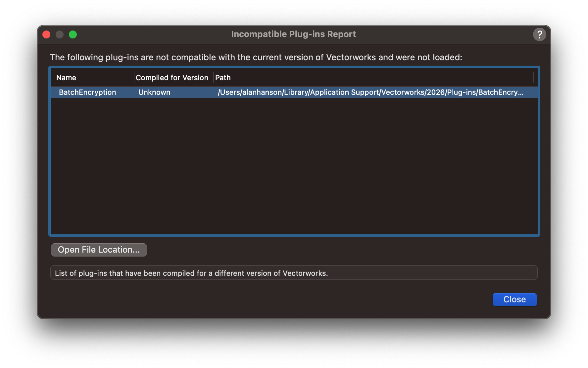Select the BatchEncryption plug-in name
This screenshot has width=588, height=368.
click(87, 92)
